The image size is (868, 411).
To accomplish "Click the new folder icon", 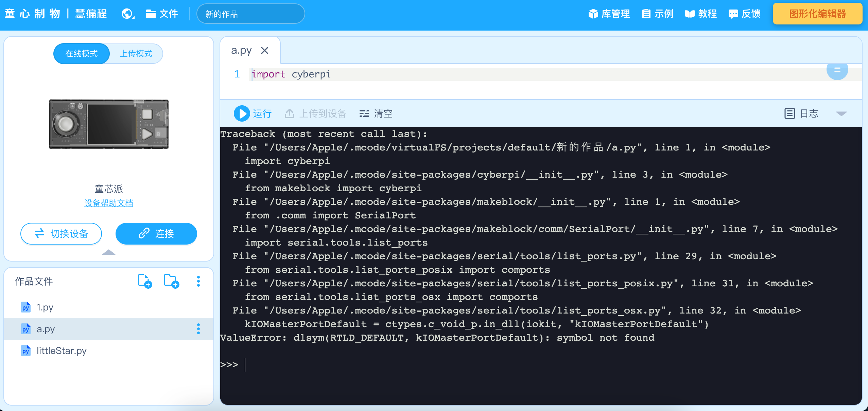I will (x=171, y=281).
